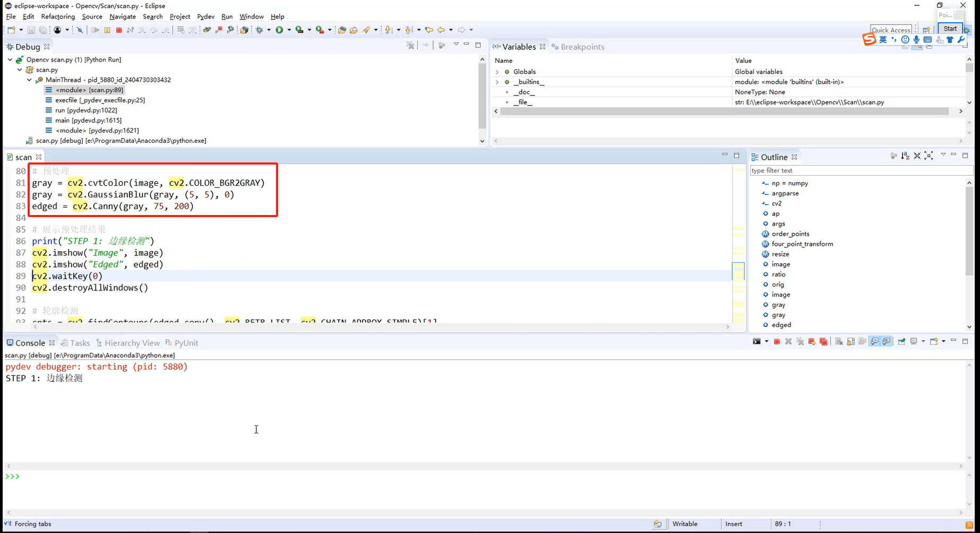Open PyDev console prompt icon
The height and width of the screenshot is (533, 980).
(757, 341)
